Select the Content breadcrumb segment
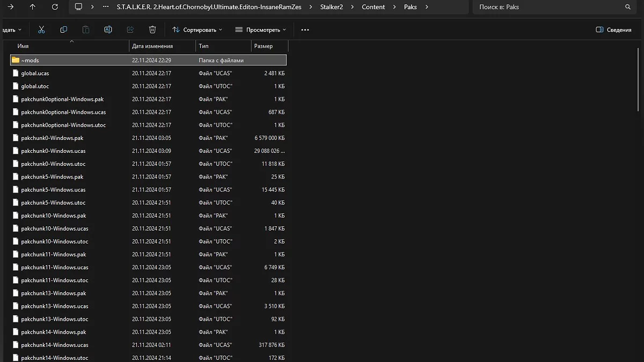This screenshot has width=644, height=362. [x=373, y=7]
